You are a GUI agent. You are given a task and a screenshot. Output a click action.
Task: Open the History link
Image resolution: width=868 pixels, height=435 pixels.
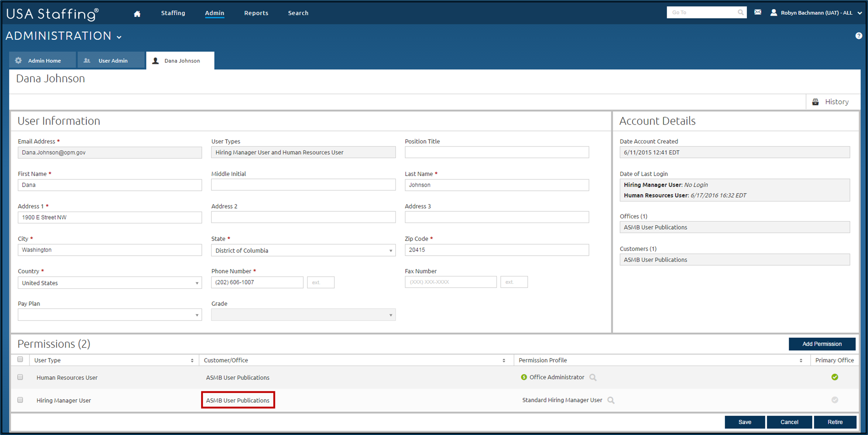(x=837, y=102)
